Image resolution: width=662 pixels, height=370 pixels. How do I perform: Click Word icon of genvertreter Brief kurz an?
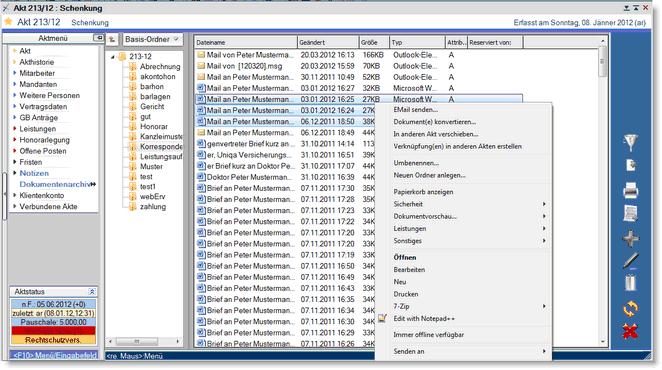point(201,144)
